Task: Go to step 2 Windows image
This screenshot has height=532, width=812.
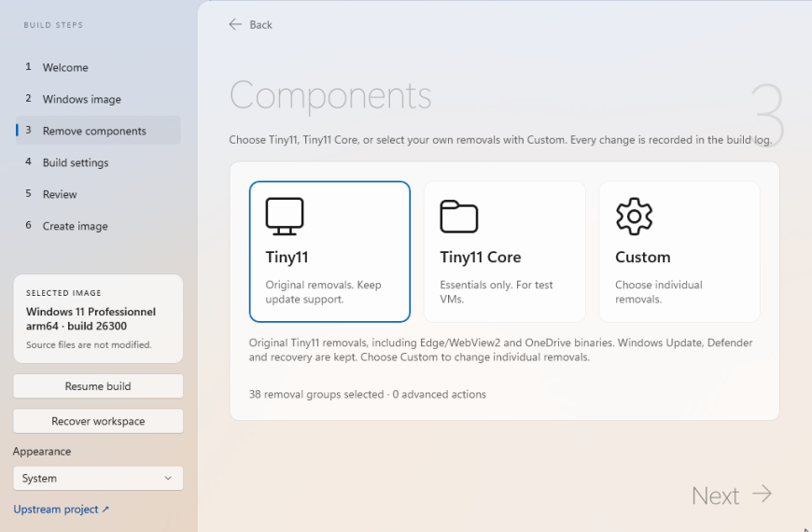Action: (x=98, y=99)
